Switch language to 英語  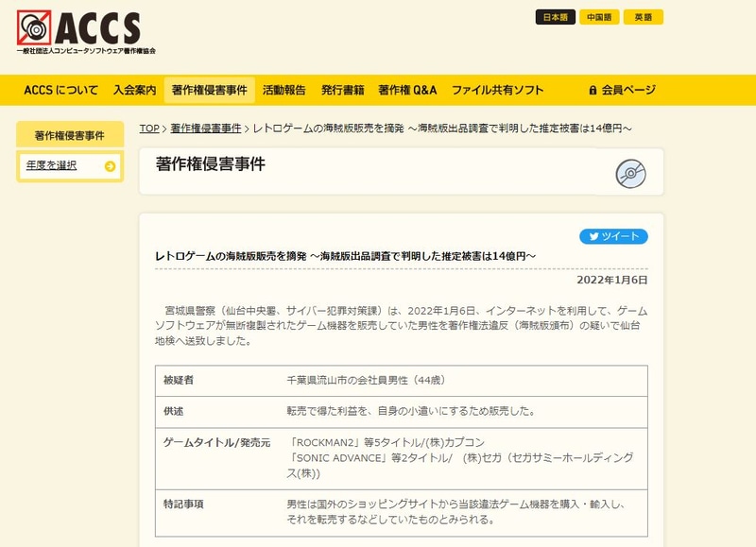pos(644,17)
